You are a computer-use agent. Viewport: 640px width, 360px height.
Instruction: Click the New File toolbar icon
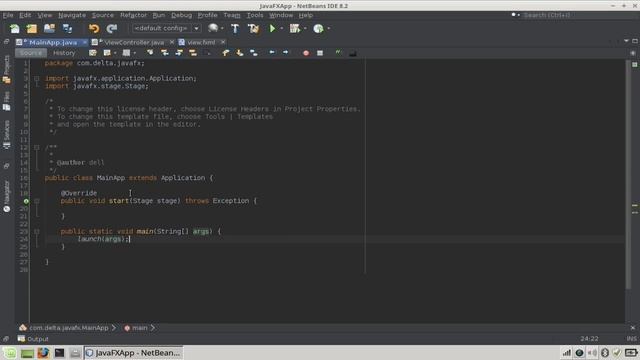click(x=15, y=29)
